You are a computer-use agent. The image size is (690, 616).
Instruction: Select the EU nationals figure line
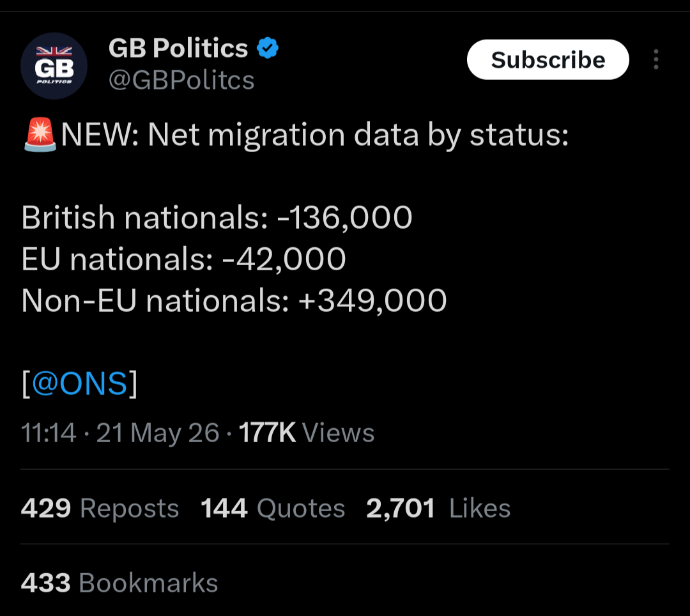[x=183, y=259]
